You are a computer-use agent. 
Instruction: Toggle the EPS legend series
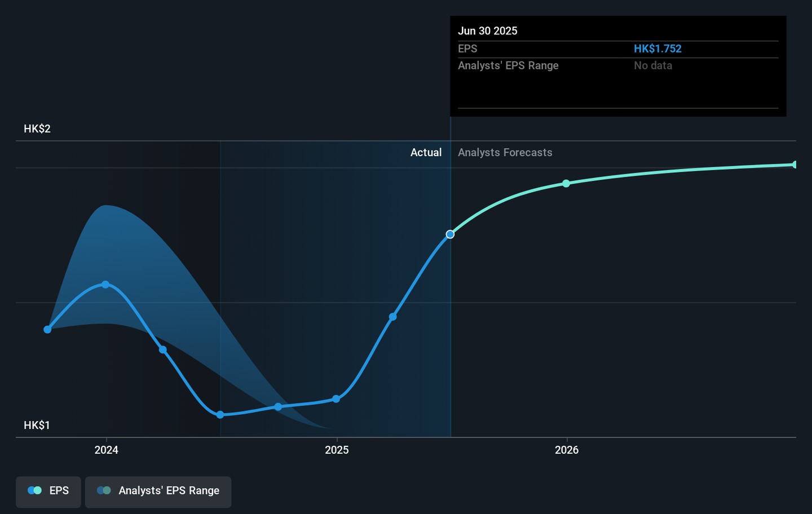tap(48, 491)
